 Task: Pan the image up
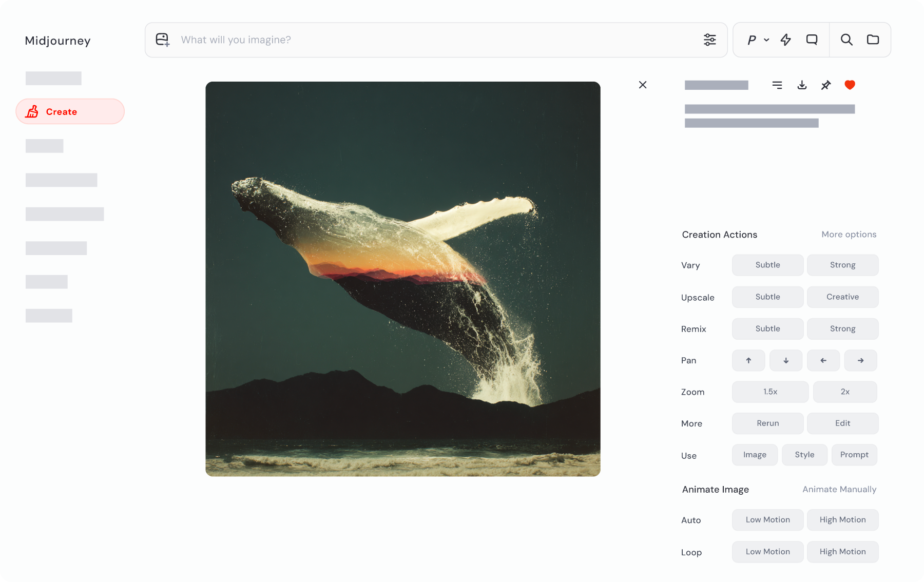[748, 360]
